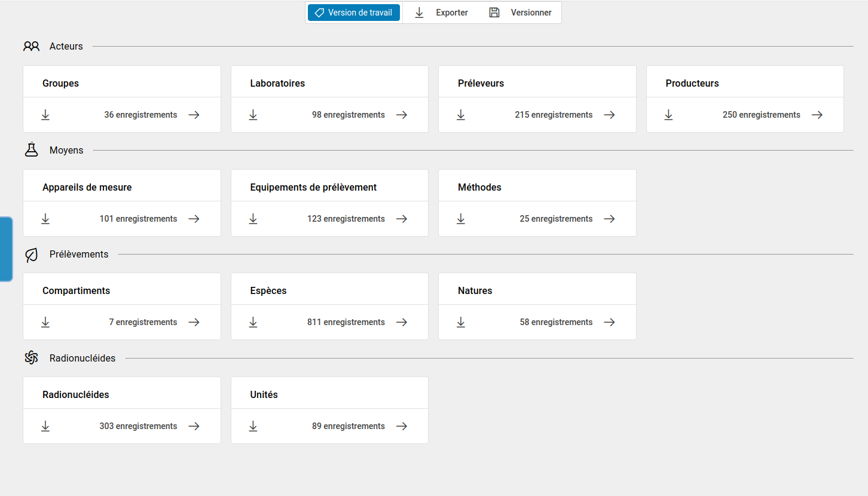Click download icon in Laboratoires card
The height and width of the screenshot is (496, 868).
pyautogui.click(x=253, y=115)
